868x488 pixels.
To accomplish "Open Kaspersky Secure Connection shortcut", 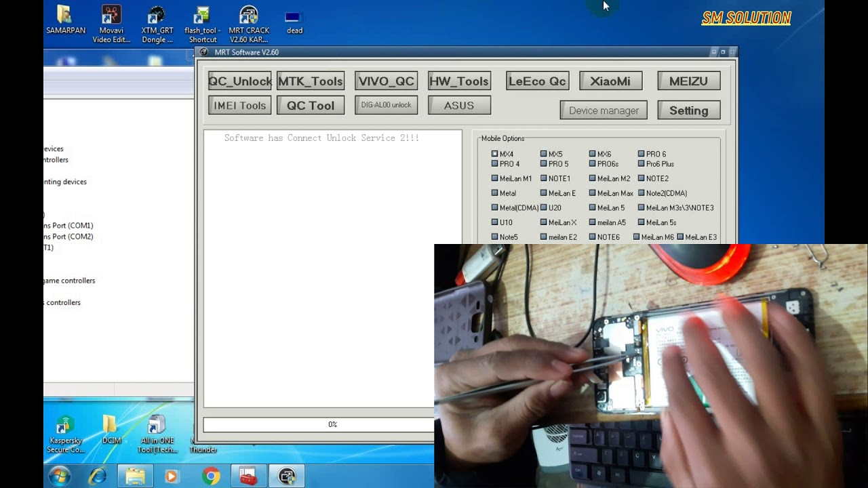I will (66, 434).
